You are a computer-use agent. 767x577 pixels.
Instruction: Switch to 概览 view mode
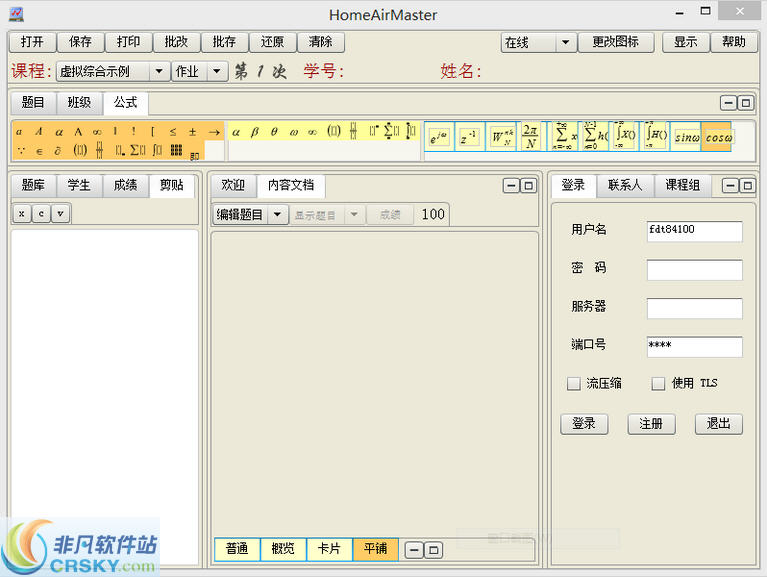283,549
